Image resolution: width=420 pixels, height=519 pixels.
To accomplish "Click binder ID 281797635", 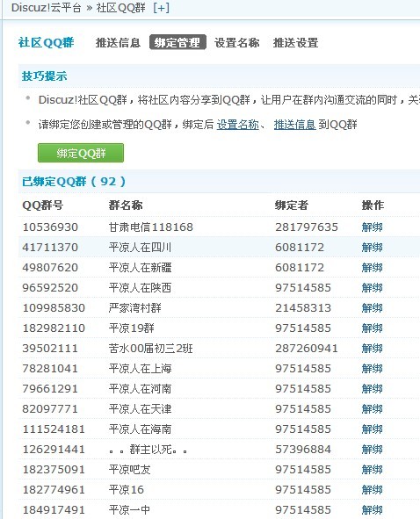I will click(x=307, y=227).
